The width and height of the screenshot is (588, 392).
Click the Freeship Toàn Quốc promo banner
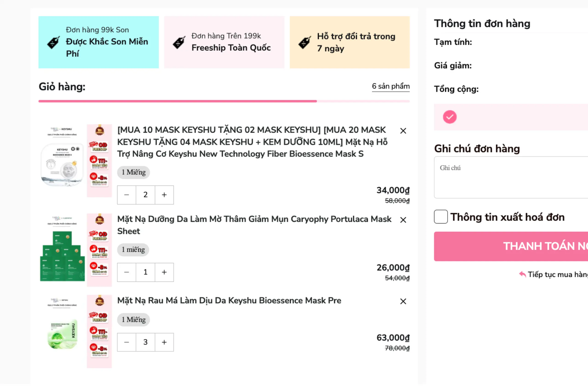[224, 42]
